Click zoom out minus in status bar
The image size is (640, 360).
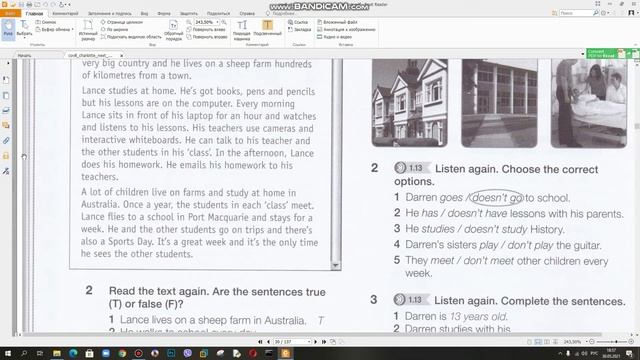coord(592,342)
